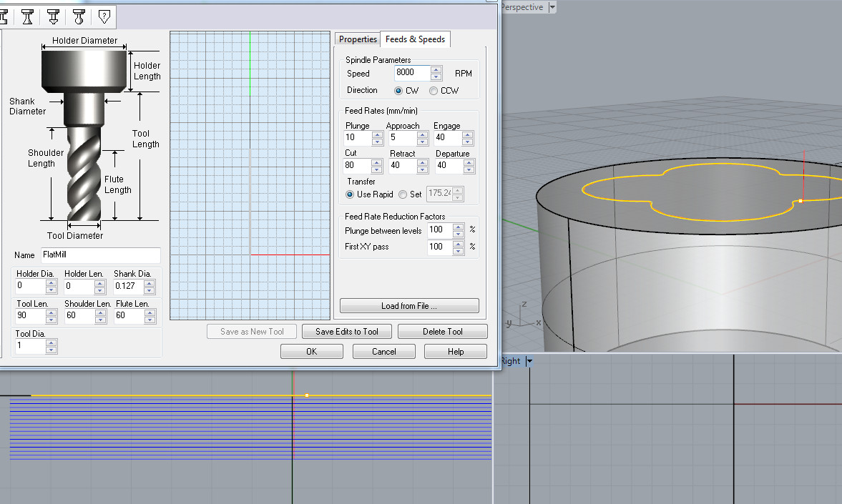Screen dimensions: 842x504
Task: Click the Delete Tool button
Action: (442, 332)
